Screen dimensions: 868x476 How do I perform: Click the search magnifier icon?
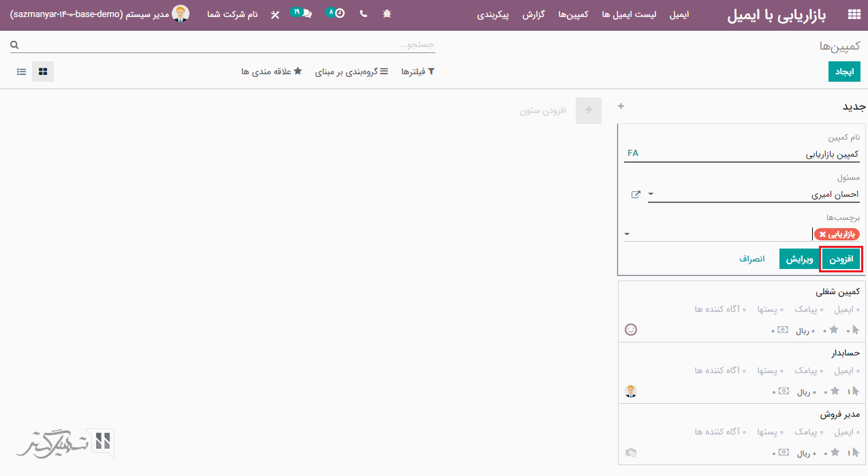pyautogui.click(x=14, y=45)
